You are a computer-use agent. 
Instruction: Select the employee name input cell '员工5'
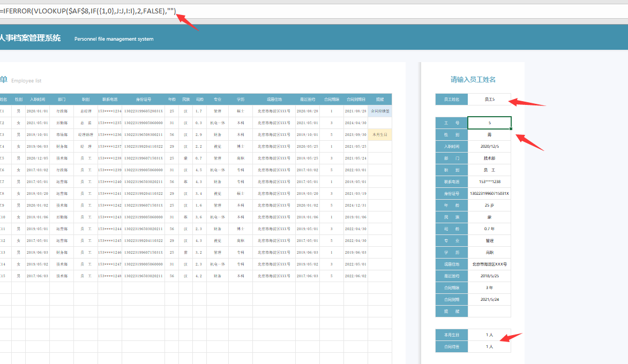489,99
